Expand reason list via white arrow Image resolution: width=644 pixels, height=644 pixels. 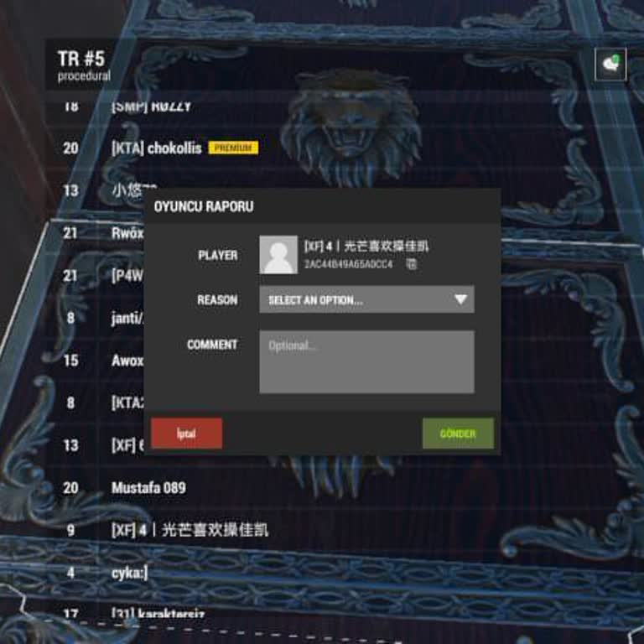coord(461,299)
